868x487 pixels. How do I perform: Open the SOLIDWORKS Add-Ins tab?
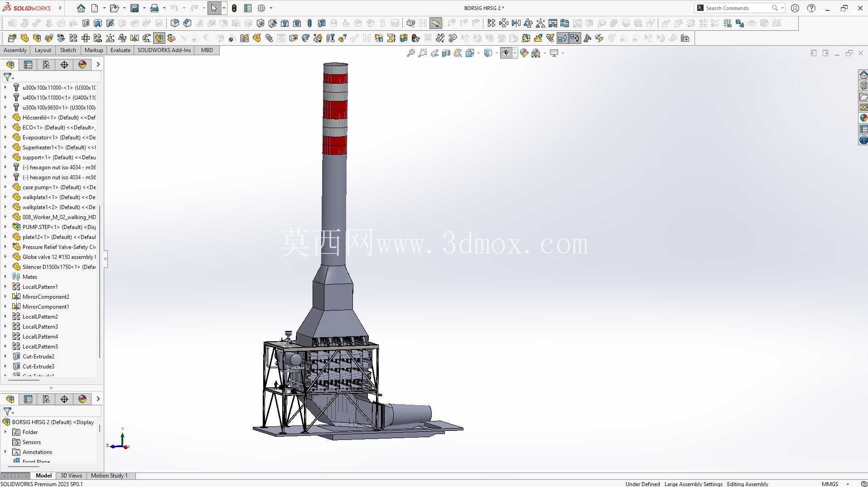[x=164, y=50]
